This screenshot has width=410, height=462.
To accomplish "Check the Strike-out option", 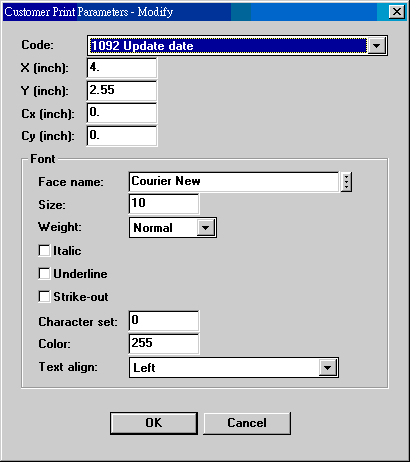I will pos(44,297).
